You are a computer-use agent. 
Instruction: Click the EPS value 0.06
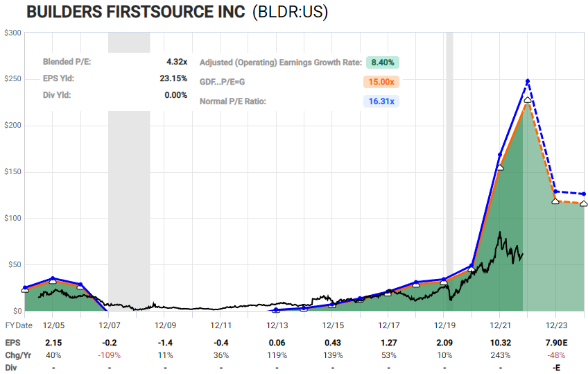pyautogui.click(x=277, y=343)
